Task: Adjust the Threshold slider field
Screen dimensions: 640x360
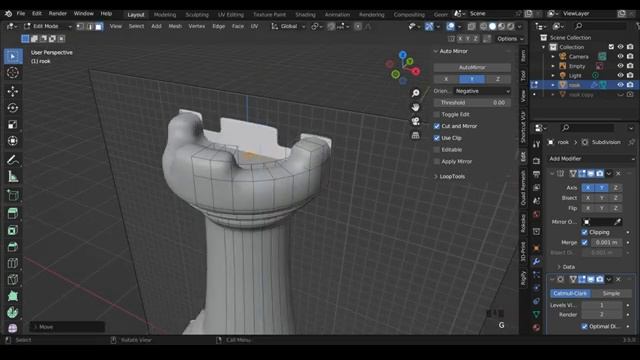Action: tap(472, 103)
